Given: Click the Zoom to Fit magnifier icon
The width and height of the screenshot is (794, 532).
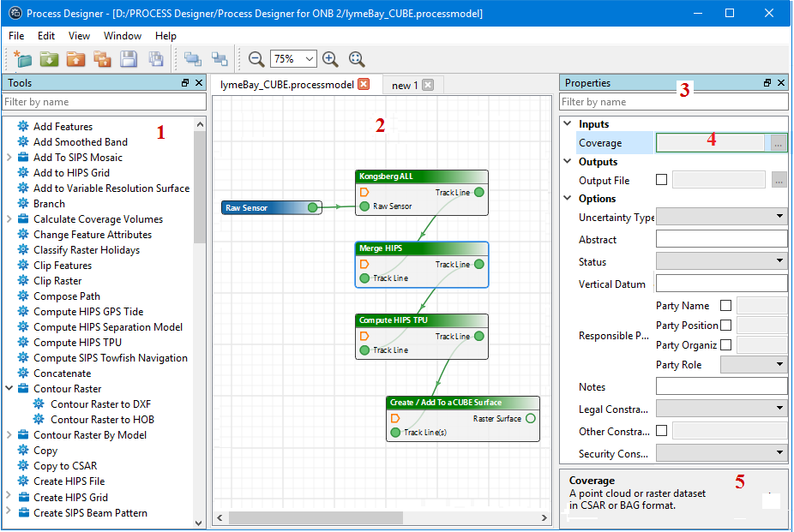Looking at the screenshot, I should click(357, 59).
